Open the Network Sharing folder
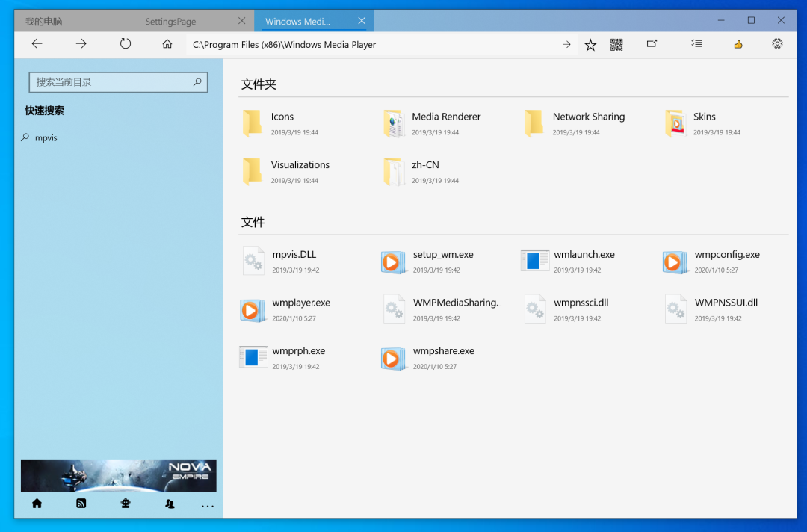 (575, 123)
